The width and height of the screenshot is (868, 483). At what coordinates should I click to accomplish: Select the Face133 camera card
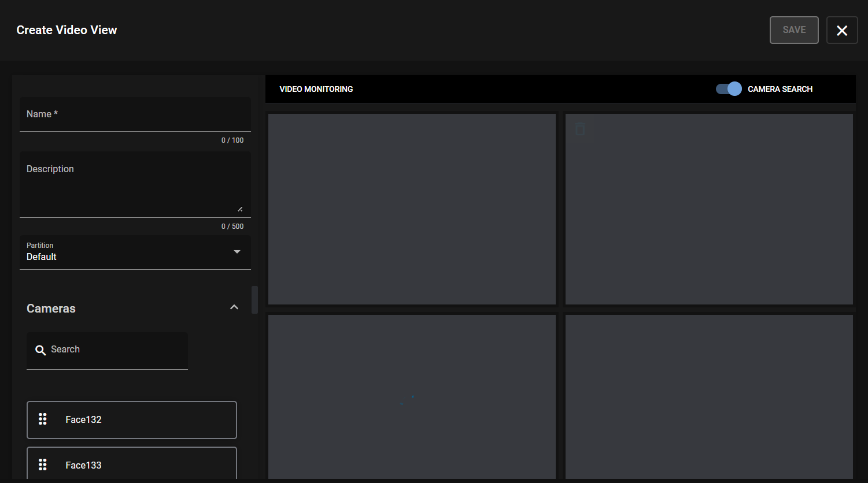131,465
